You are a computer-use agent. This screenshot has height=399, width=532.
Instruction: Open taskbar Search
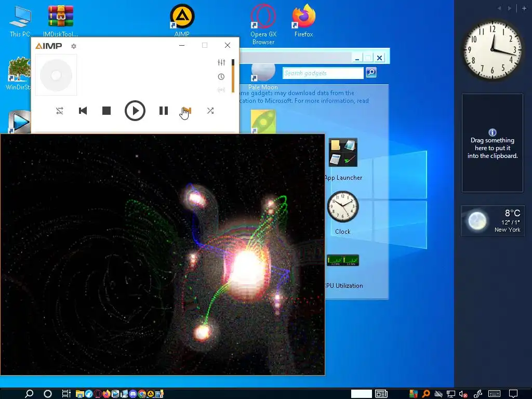[x=29, y=394]
